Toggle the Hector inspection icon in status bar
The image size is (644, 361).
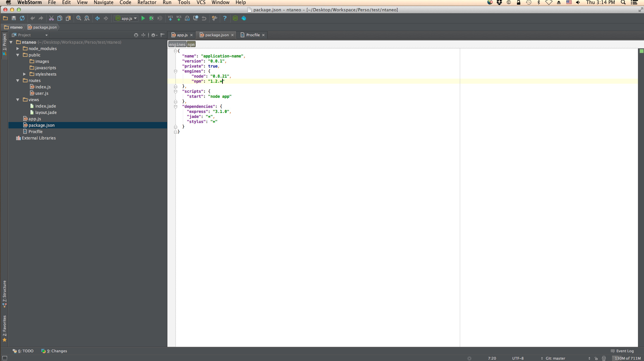pos(604,358)
